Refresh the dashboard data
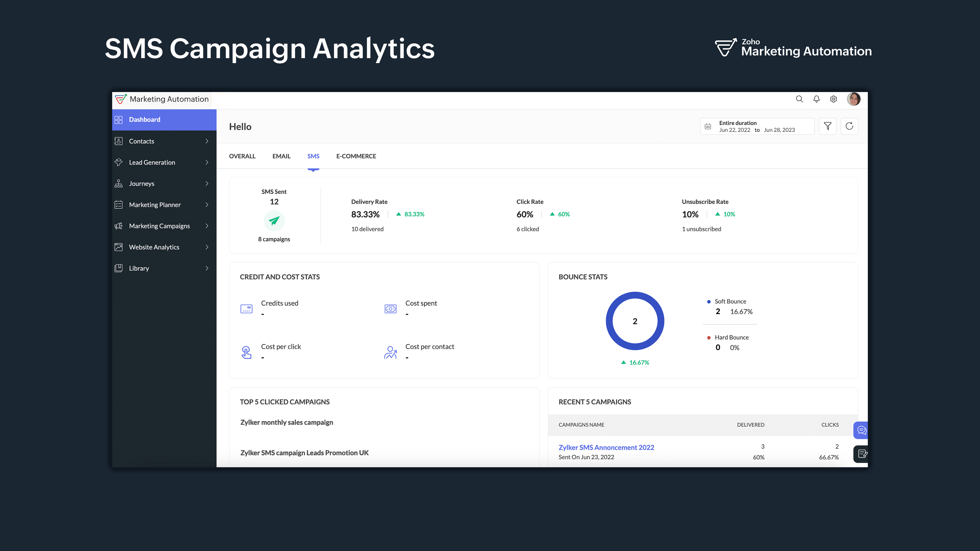This screenshot has height=551, width=980. coord(849,126)
